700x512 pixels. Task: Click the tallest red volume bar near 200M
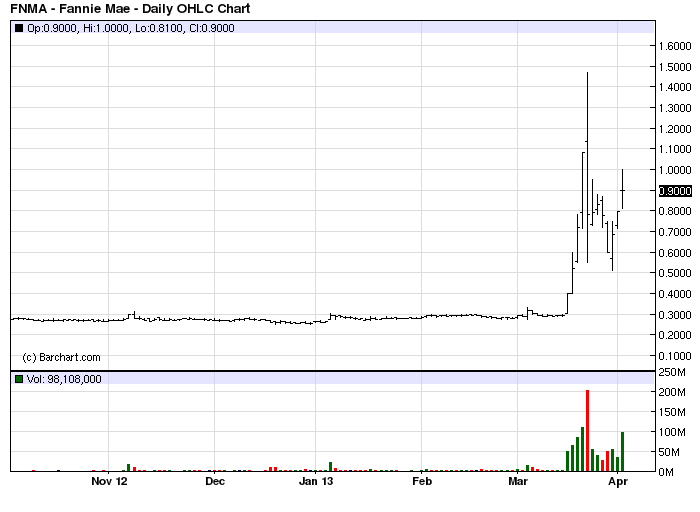(588, 431)
